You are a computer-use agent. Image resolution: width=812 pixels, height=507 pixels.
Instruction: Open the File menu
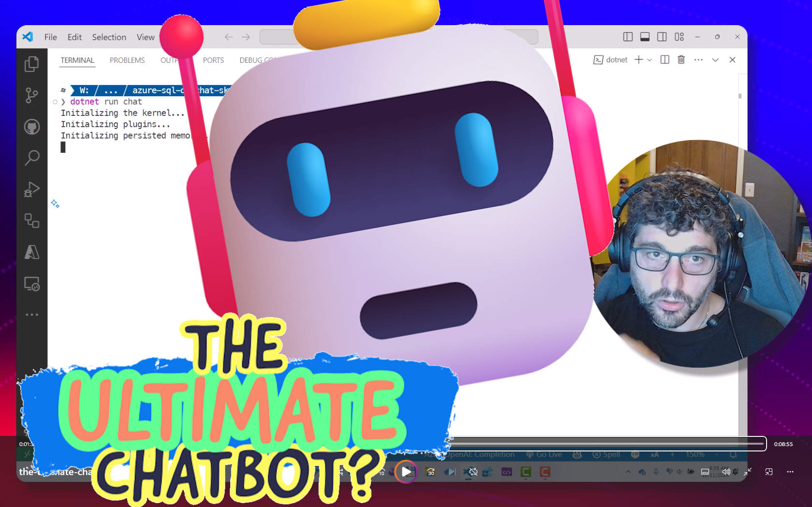(50, 37)
